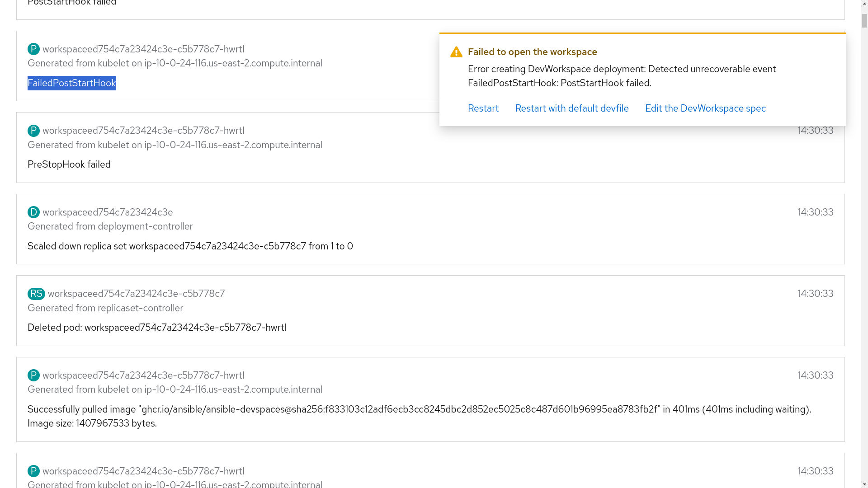The image size is (868, 488).
Task: Click the Scaled down replica set message
Action: [x=190, y=246]
